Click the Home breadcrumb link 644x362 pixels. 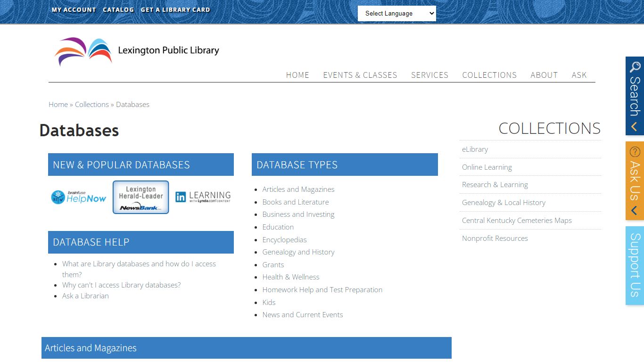click(58, 105)
